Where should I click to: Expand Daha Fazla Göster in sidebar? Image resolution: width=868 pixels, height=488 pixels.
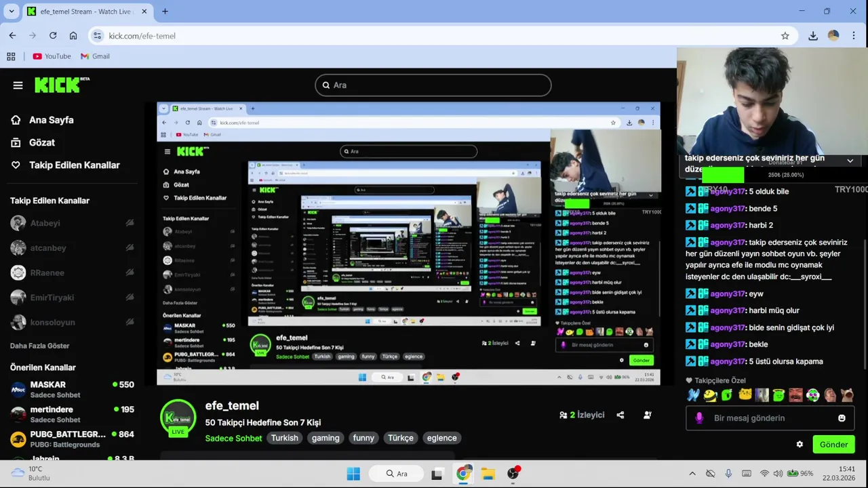pos(40,346)
